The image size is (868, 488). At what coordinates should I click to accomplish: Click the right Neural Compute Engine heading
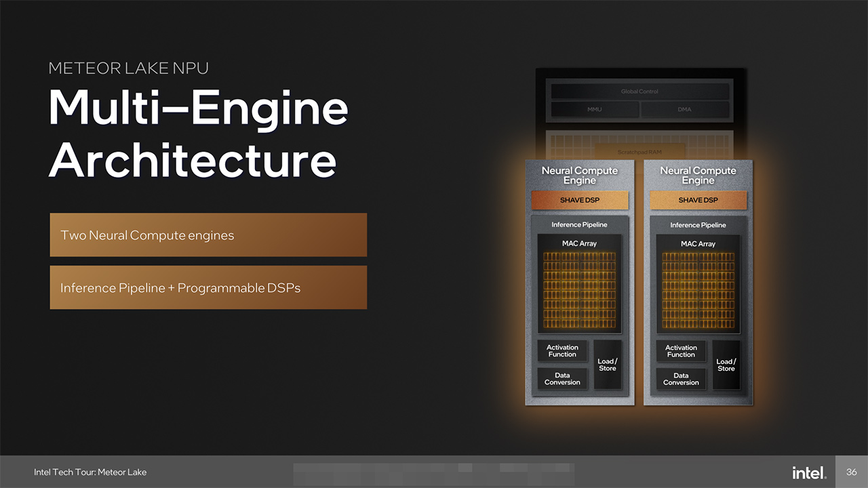point(698,176)
